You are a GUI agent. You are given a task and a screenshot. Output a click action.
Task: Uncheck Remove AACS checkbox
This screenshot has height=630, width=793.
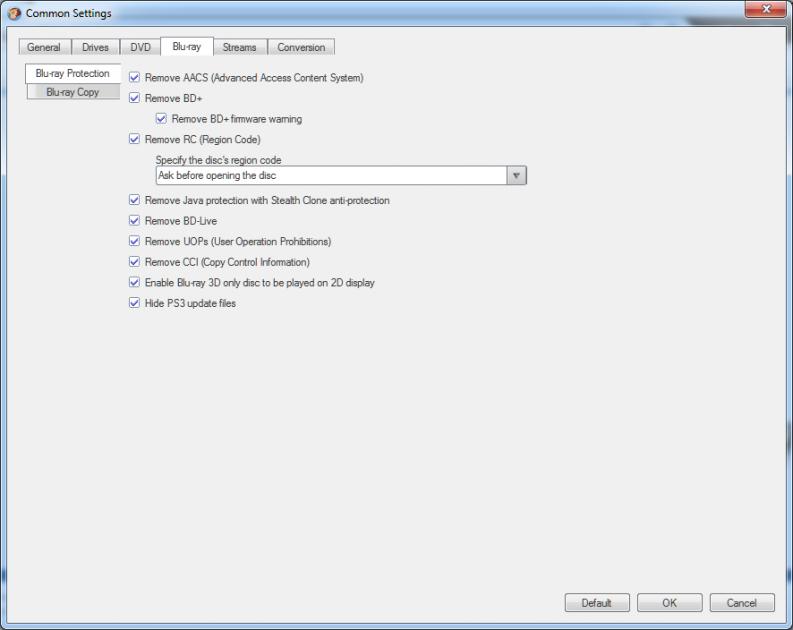click(134, 77)
